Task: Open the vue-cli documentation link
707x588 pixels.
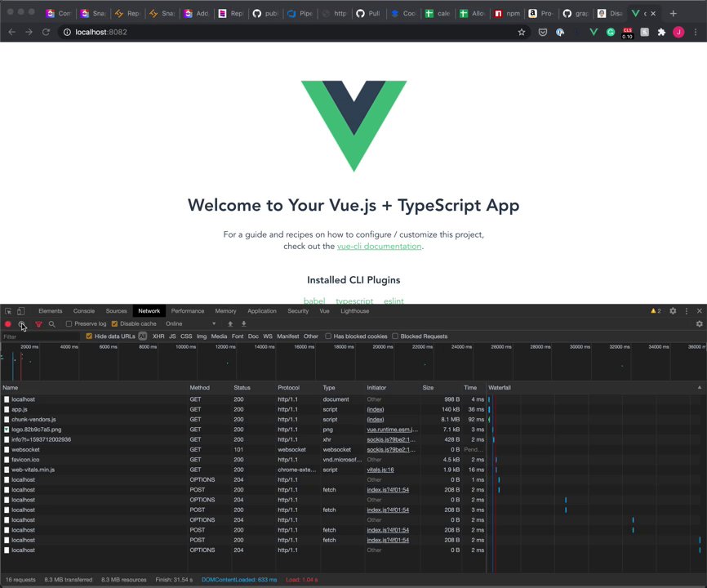Action: [379, 246]
